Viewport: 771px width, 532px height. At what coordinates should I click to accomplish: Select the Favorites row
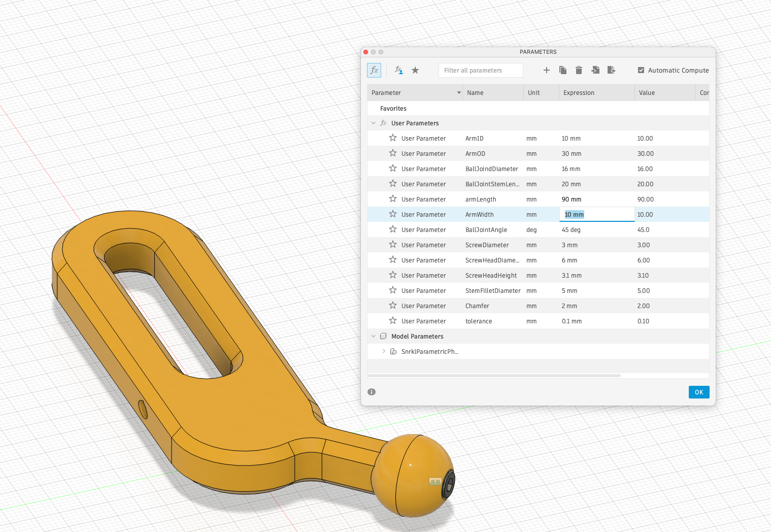538,108
